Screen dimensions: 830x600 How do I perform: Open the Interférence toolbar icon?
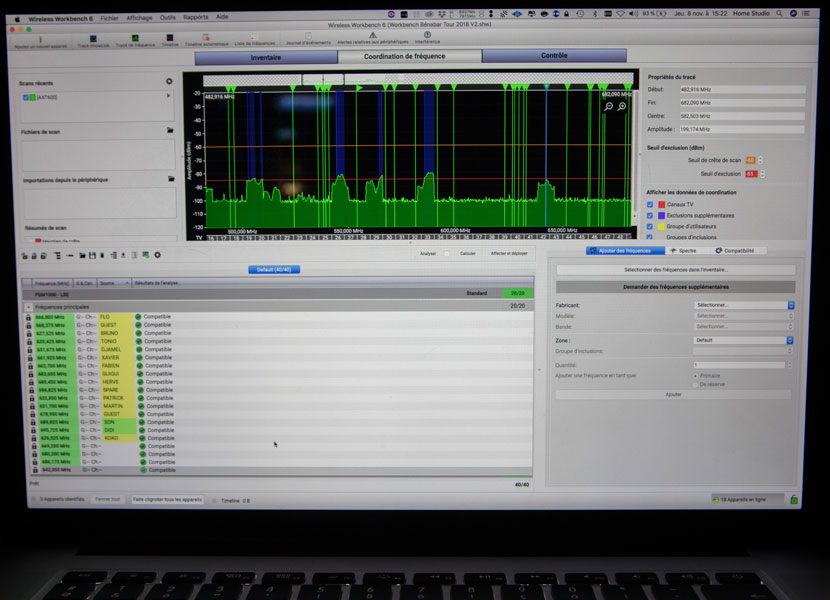(x=427, y=34)
